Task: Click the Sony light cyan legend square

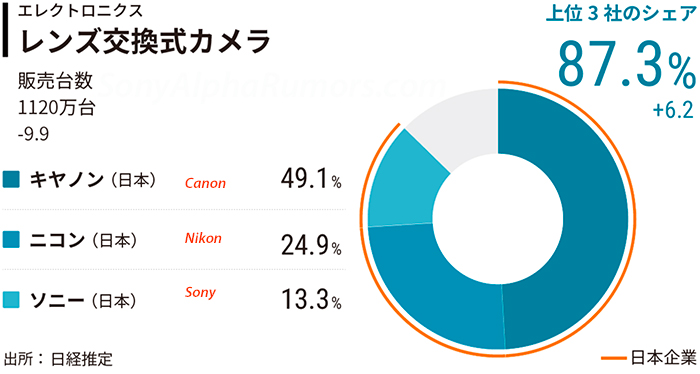Action: pos(11,299)
